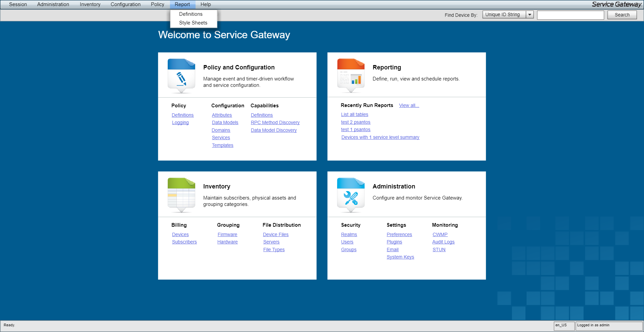The image size is (644, 332).
Task: Open Device Files under File Distribution
Action: tap(275, 235)
